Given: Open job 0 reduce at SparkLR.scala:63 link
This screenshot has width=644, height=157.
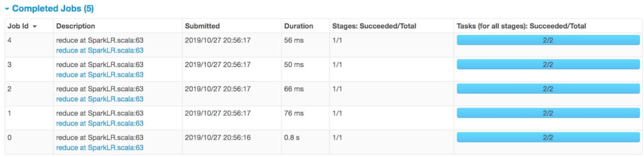Looking at the screenshot, I should tap(100, 148).
